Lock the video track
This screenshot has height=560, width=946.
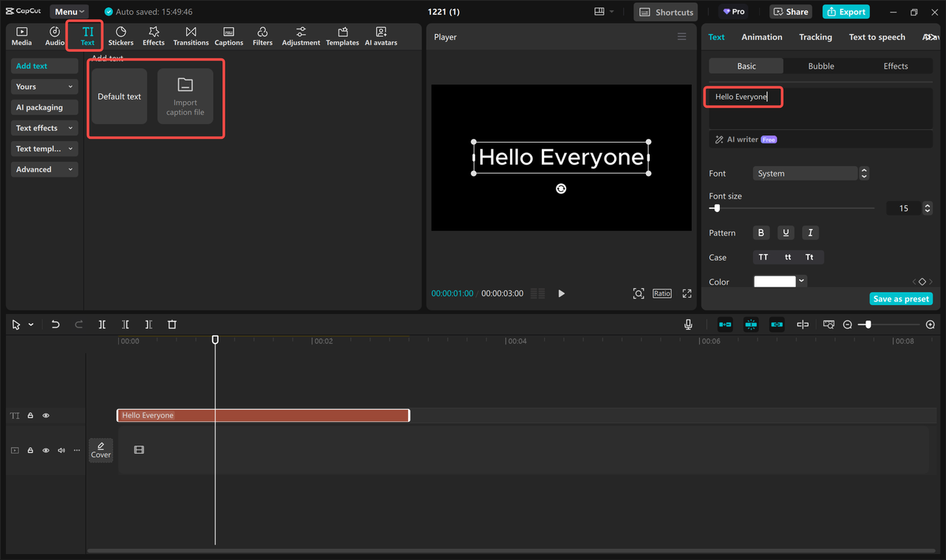[x=30, y=450]
